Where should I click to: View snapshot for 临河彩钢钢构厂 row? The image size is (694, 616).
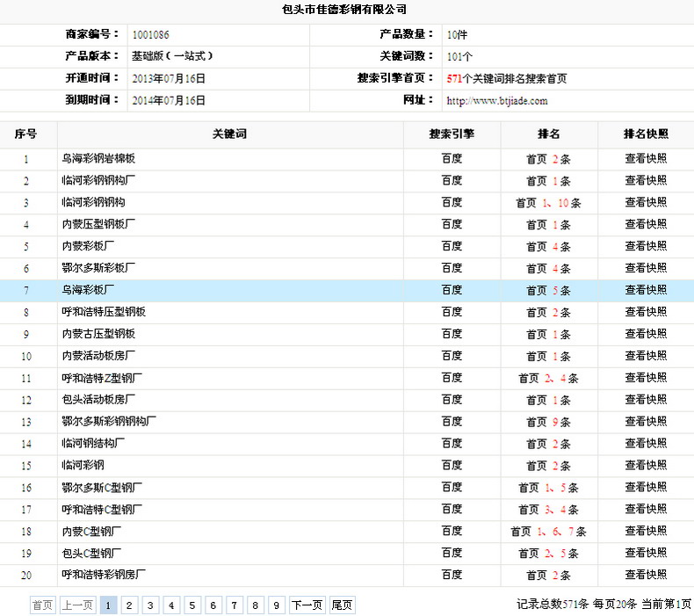pyautogui.click(x=646, y=180)
